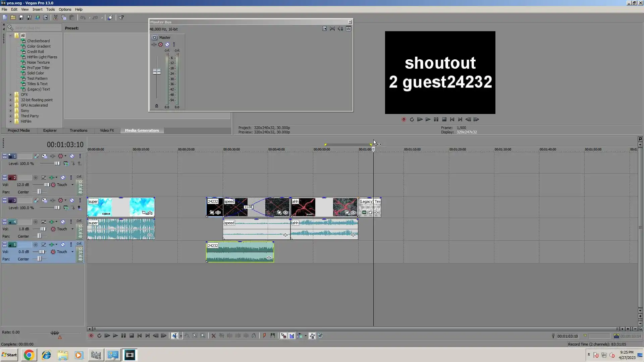Select the Titles & Text generator
The height and width of the screenshot is (362, 644).
(37, 84)
